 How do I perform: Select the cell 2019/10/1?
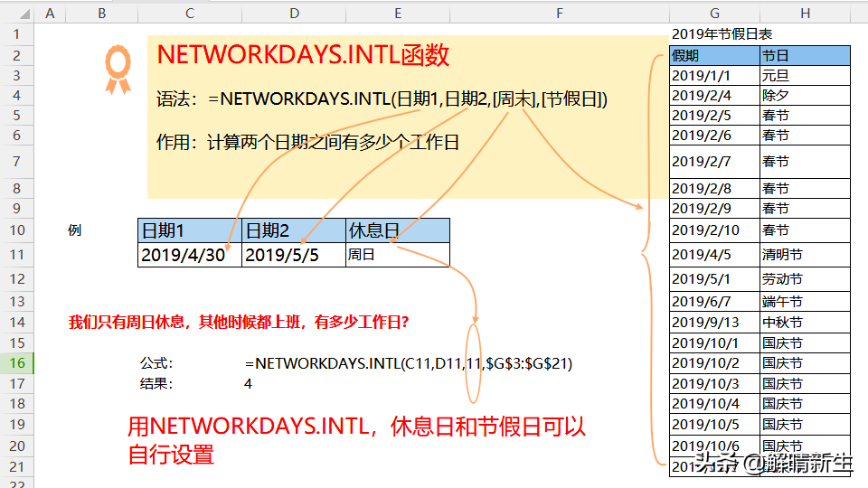point(714,343)
